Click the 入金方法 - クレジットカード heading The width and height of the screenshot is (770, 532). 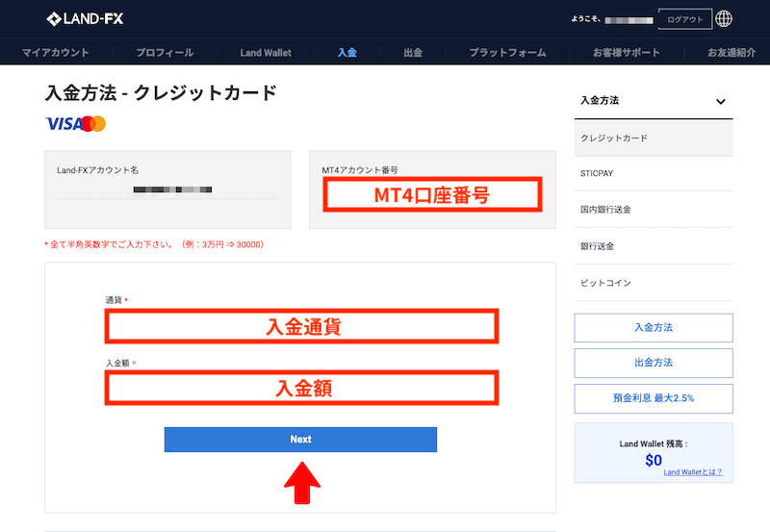click(161, 92)
